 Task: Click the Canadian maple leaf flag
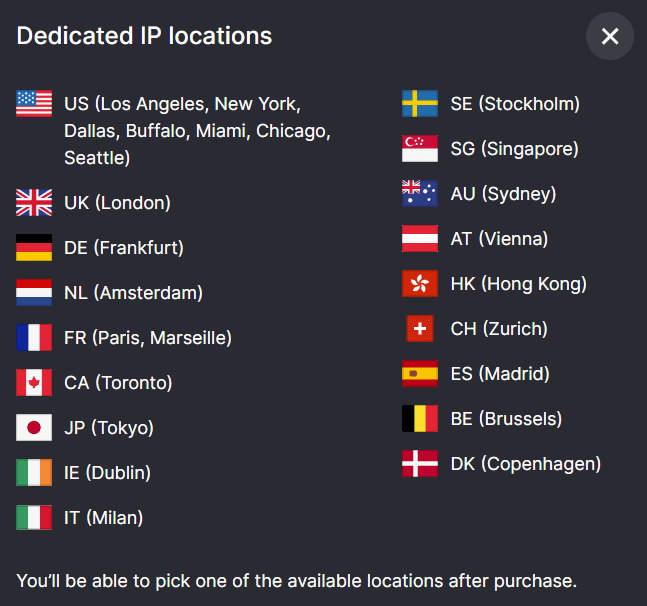click(x=34, y=382)
